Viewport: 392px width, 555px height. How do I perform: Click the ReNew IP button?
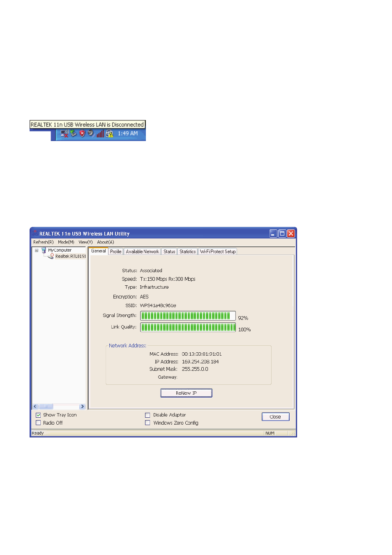[186, 393]
